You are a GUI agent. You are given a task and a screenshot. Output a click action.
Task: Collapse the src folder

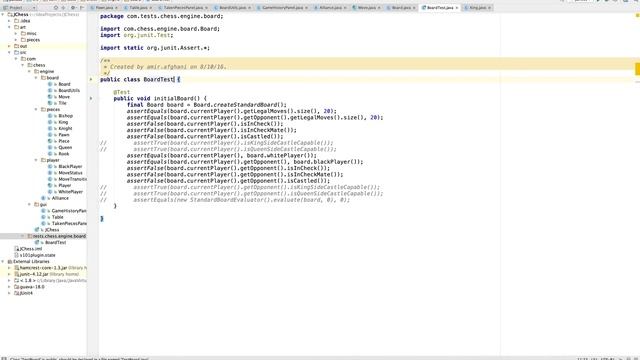pyautogui.click(x=9, y=53)
